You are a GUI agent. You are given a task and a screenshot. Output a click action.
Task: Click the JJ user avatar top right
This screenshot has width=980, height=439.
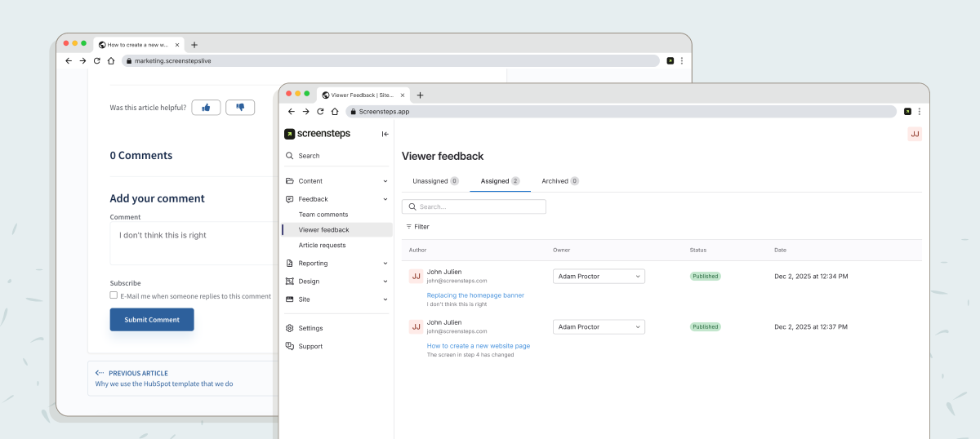pyautogui.click(x=915, y=134)
